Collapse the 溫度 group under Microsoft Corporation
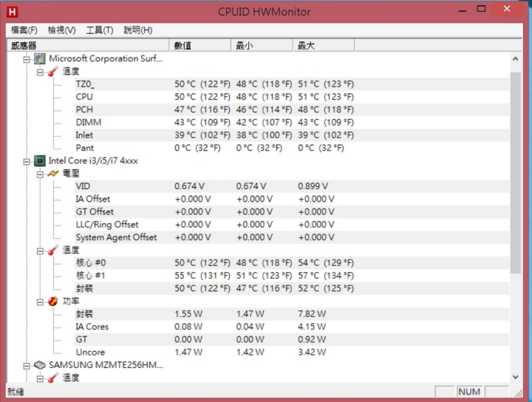Viewport: 532px width, 402px height. coord(40,72)
